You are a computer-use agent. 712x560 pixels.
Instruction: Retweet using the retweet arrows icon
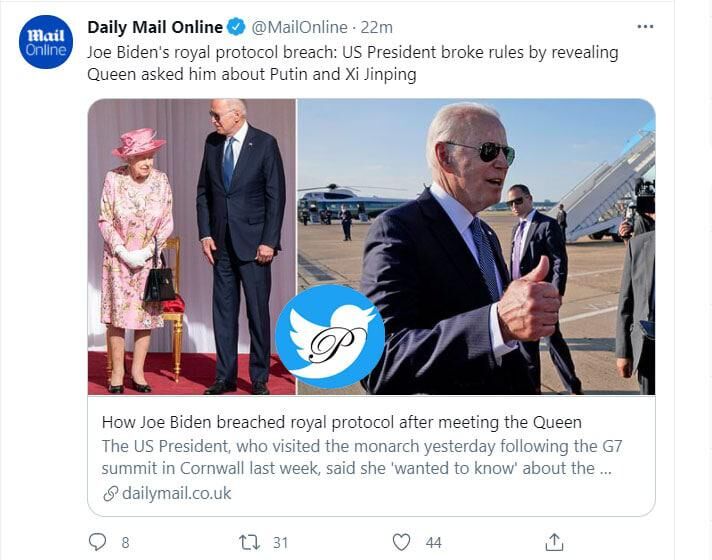click(250, 542)
